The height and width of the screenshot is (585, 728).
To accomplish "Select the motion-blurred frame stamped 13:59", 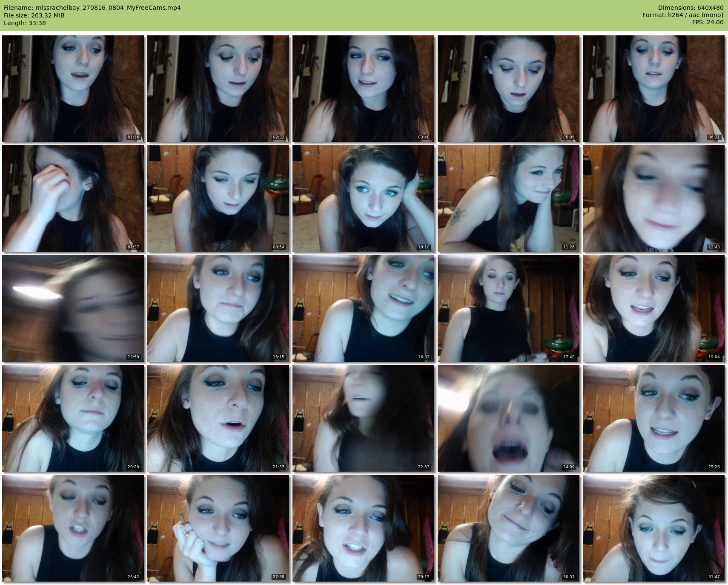I will [73, 308].
